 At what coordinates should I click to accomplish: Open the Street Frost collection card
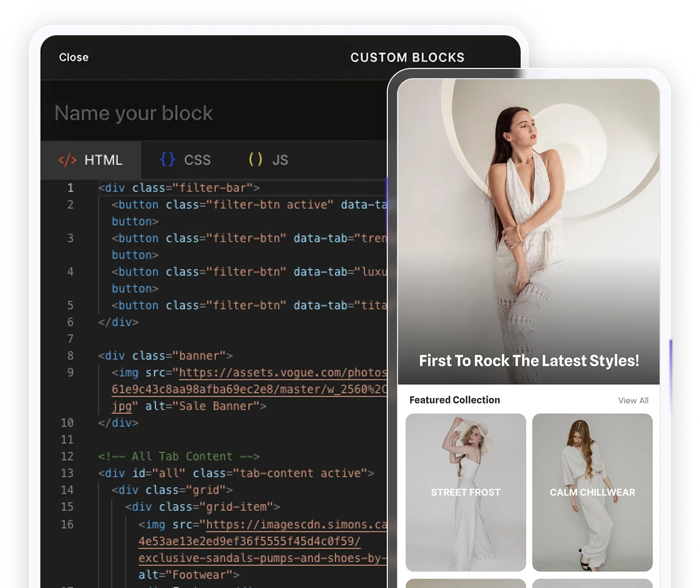pos(465,492)
